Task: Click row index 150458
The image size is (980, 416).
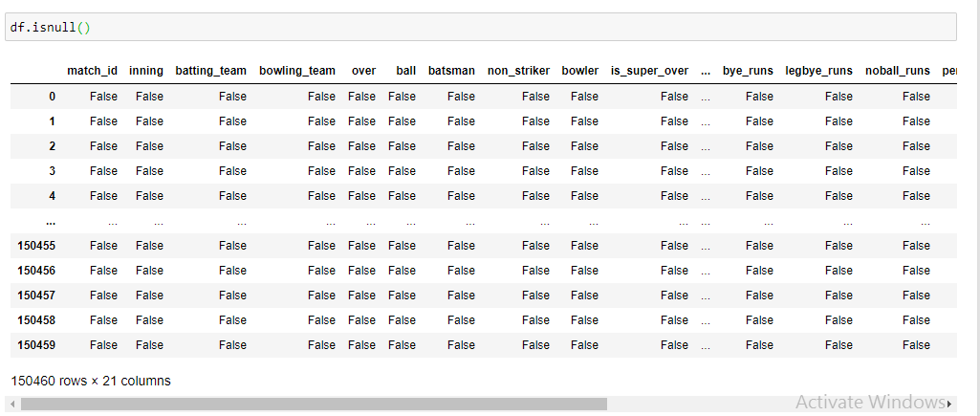Action: click(36, 320)
